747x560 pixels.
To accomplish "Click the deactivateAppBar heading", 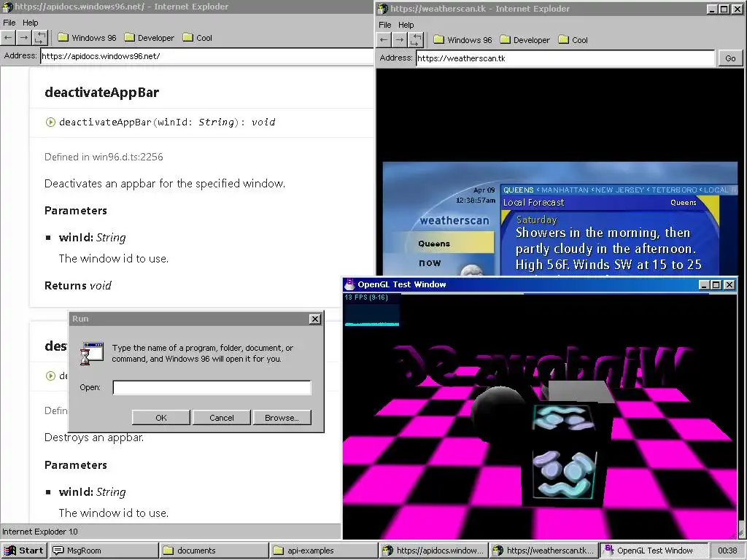I will tap(101, 93).
